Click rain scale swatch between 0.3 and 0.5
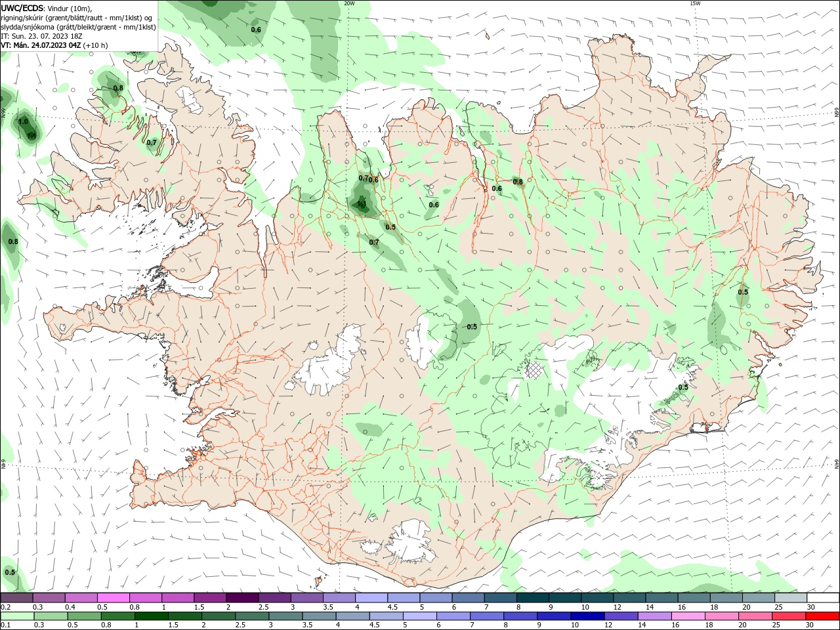This screenshot has height=630, width=840. coord(51,616)
